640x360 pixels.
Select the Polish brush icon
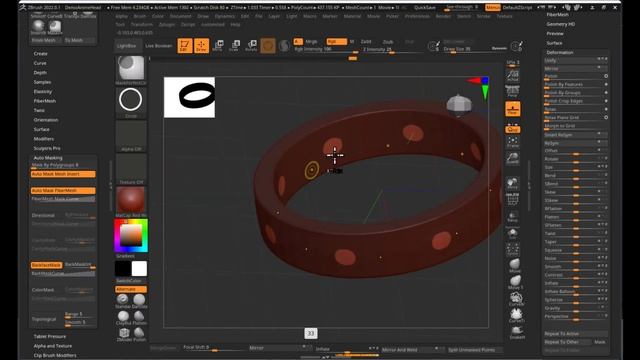[x=139, y=334]
